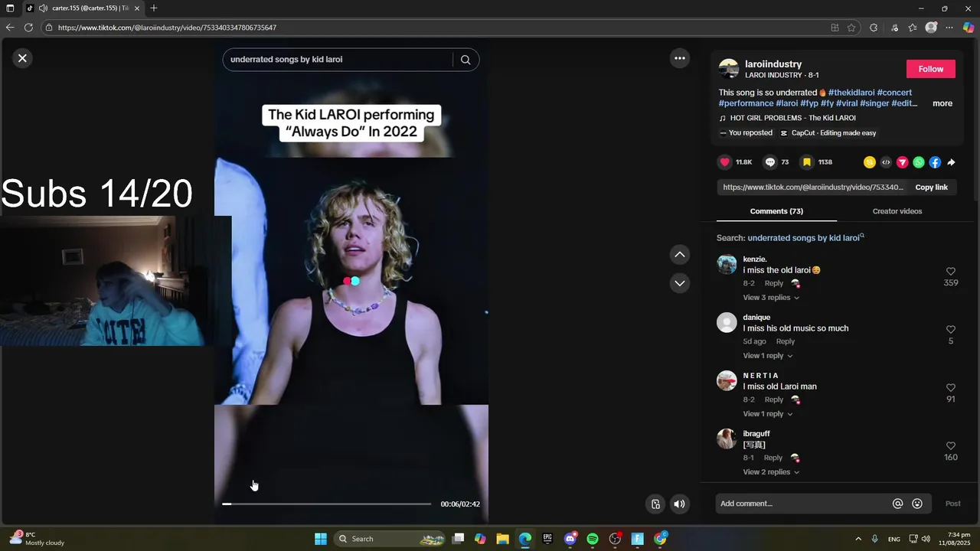
Task: Expand 'View 1 reply' under danique's comment
Action: 768,356
